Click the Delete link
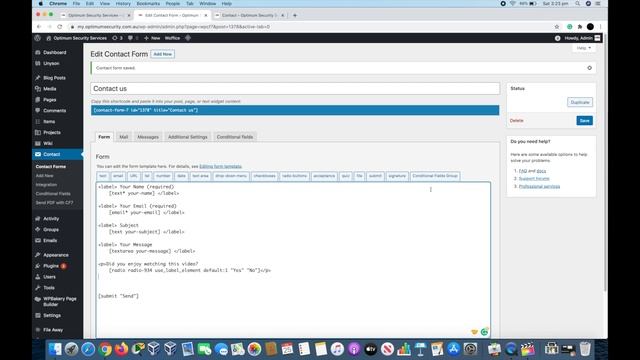640x360 pixels. pyautogui.click(x=516, y=121)
